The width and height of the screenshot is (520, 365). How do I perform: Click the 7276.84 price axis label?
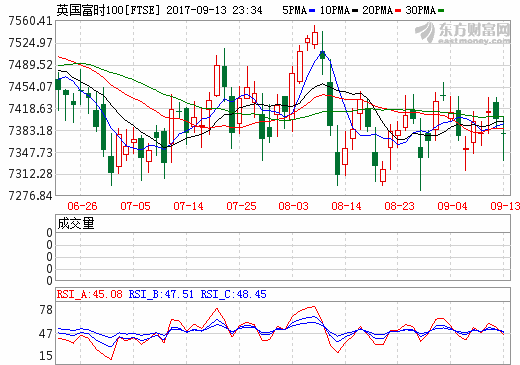click(31, 196)
